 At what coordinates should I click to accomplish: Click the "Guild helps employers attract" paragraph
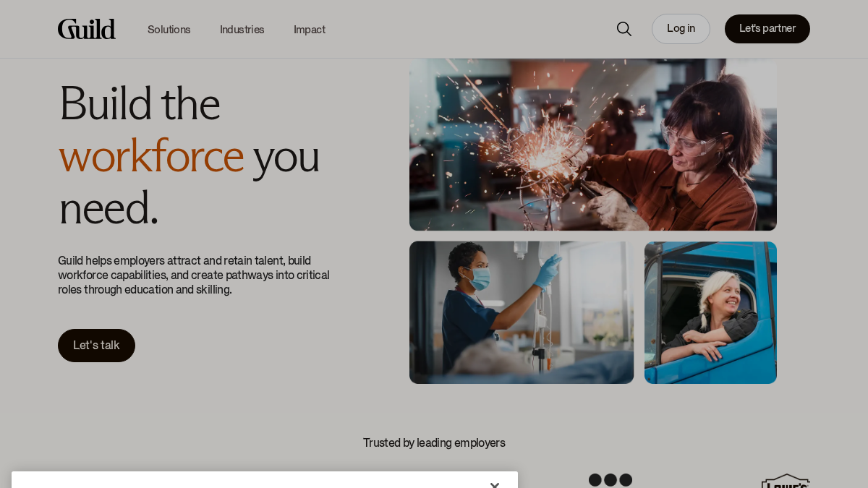coord(194,275)
